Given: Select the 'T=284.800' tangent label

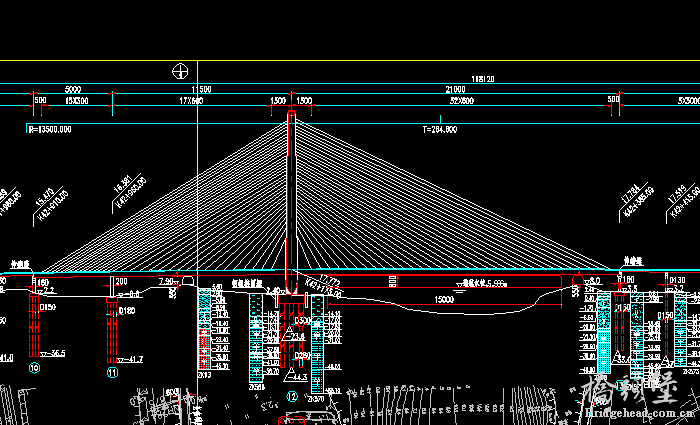Looking at the screenshot, I should point(440,130).
